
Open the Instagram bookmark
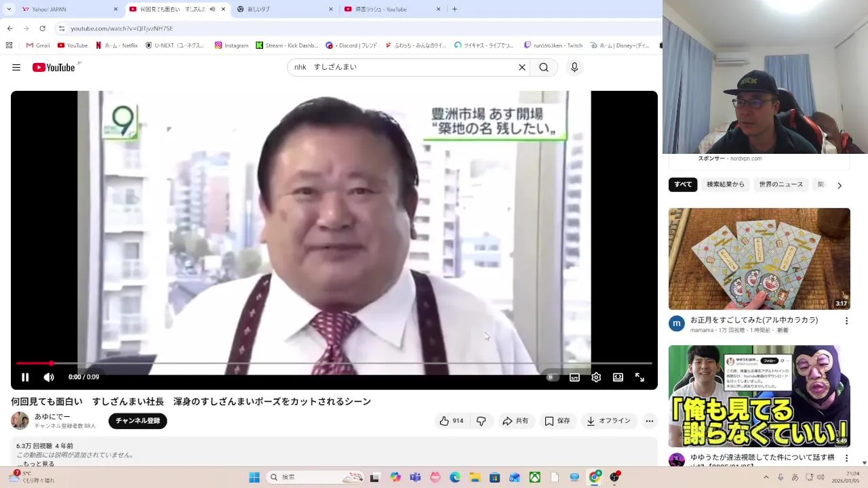pyautogui.click(x=231, y=45)
